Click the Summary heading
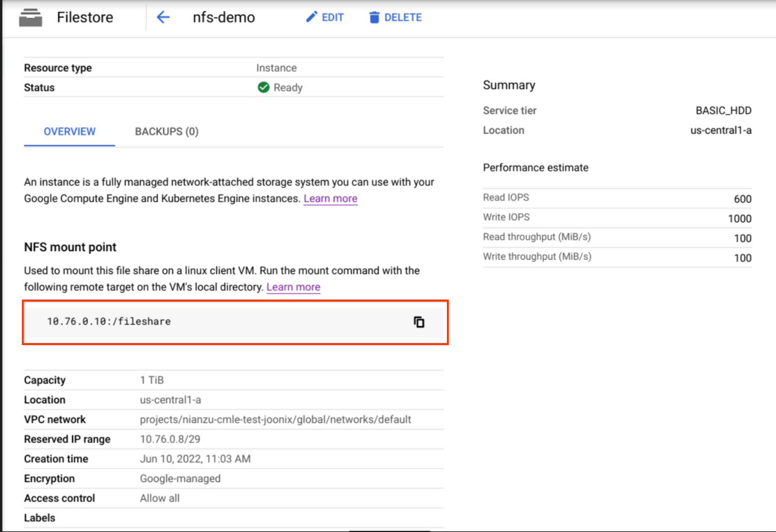This screenshot has width=776, height=532. pyautogui.click(x=509, y=85)
